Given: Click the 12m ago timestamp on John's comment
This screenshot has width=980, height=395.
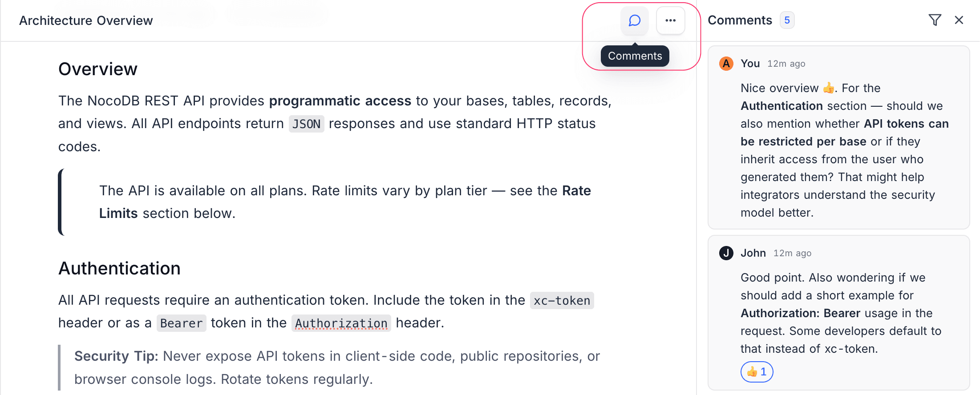Looking at the screenshot, I should 792,253.
